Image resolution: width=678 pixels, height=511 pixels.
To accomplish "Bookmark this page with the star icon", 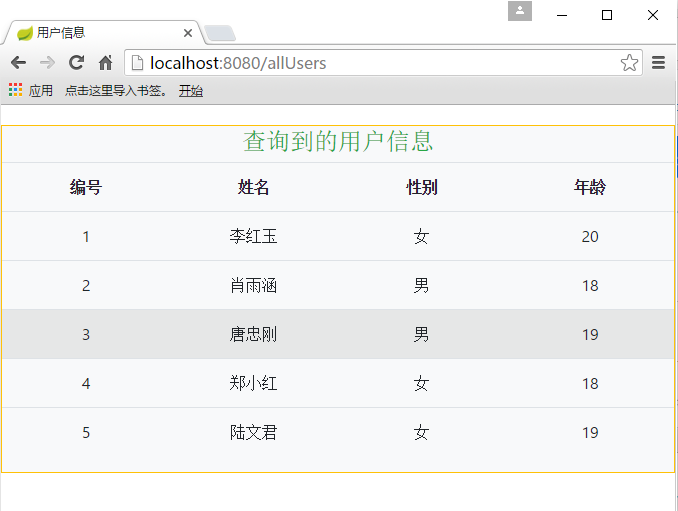I will 629,63.
